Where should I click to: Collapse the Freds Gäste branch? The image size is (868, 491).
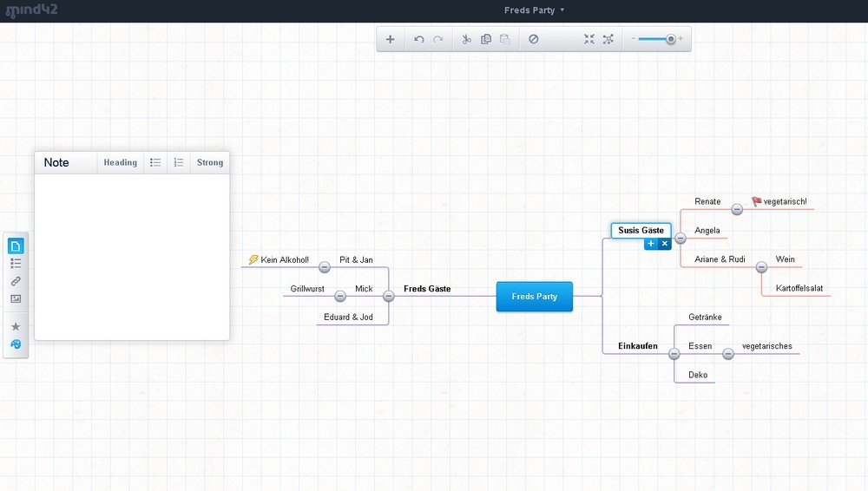coord(389,296)
